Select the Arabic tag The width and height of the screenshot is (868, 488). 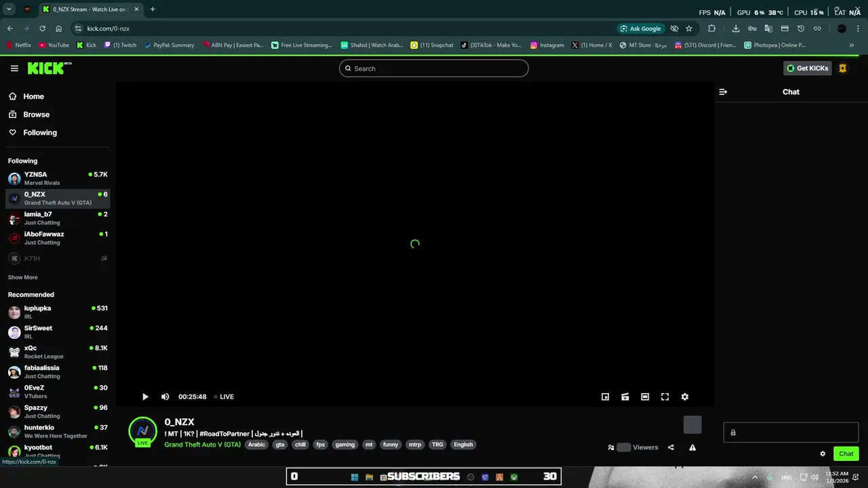click(x=256, y=445)
